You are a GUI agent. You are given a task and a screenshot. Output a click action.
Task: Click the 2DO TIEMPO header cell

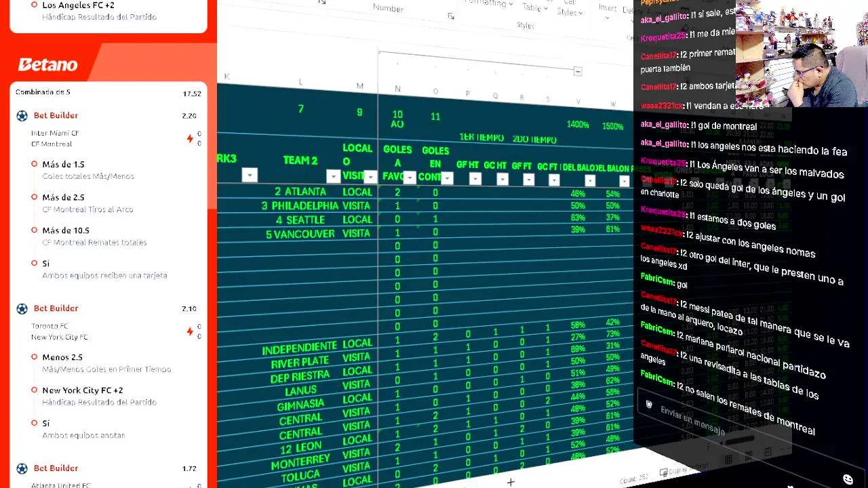[x=534, y=140]
